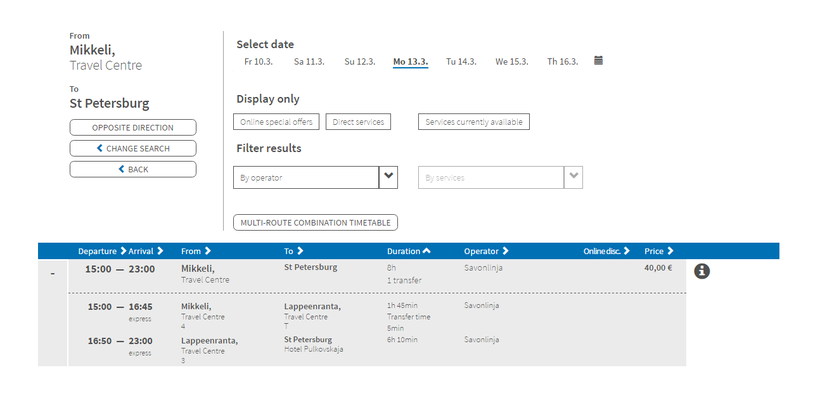The width and height of the screenshot is (820, 403).
Task: Toggle Online special offers filter
Action: (276, 122)
